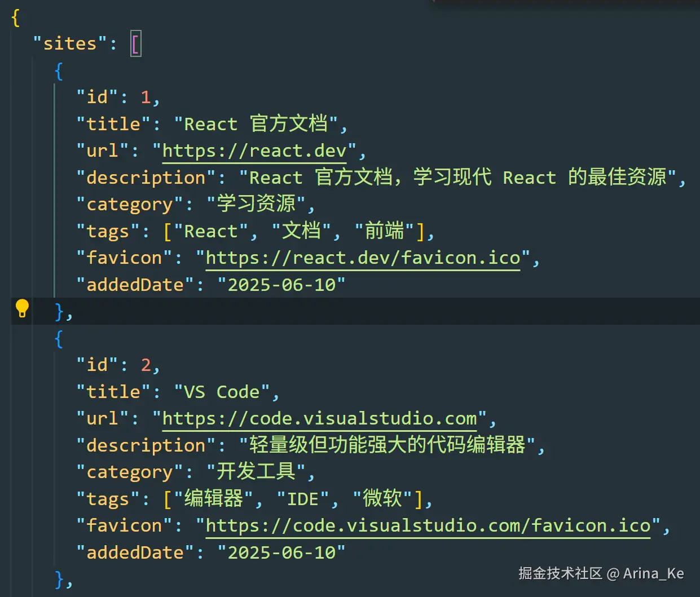Click the tag value "编辑器"
Viewport: 700px width, 597px height.
214,499
